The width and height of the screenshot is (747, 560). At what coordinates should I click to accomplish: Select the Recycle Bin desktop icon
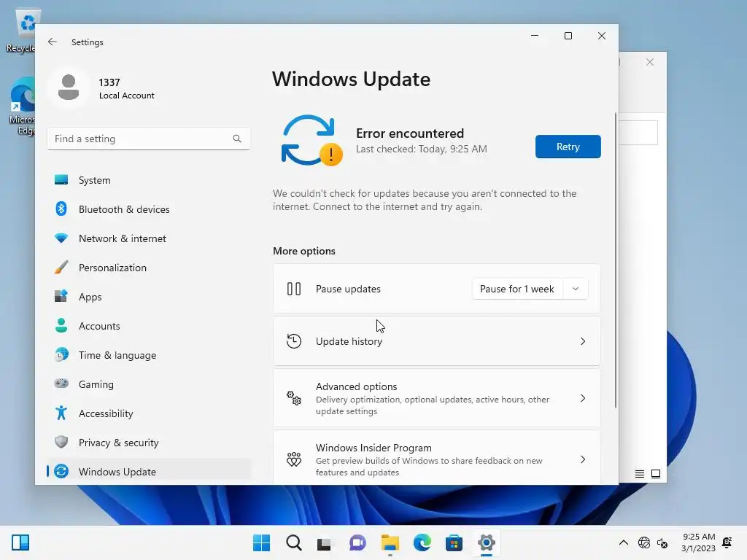[21, 31]
